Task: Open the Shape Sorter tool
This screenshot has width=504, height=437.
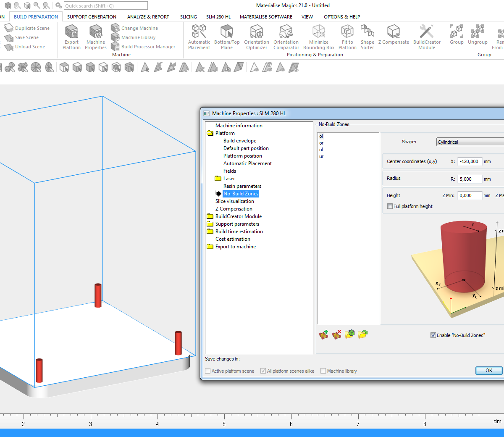Action: pos(367,37)
